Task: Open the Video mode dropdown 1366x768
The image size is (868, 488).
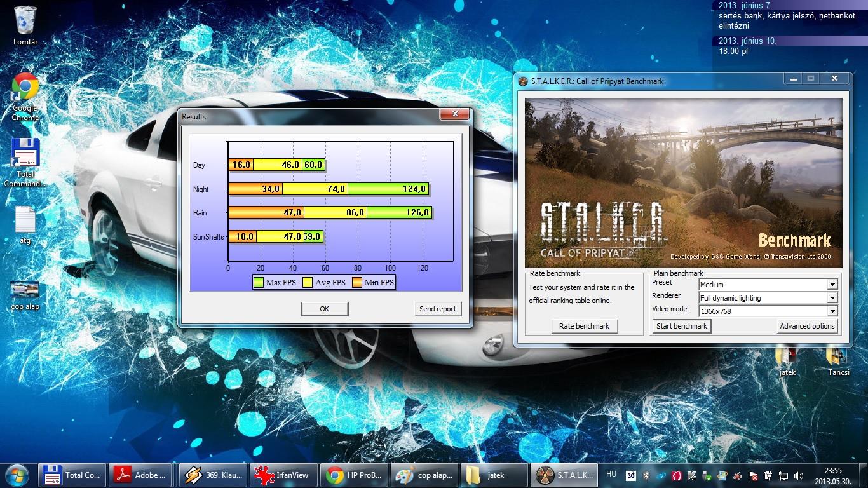Action: point(768,311)
